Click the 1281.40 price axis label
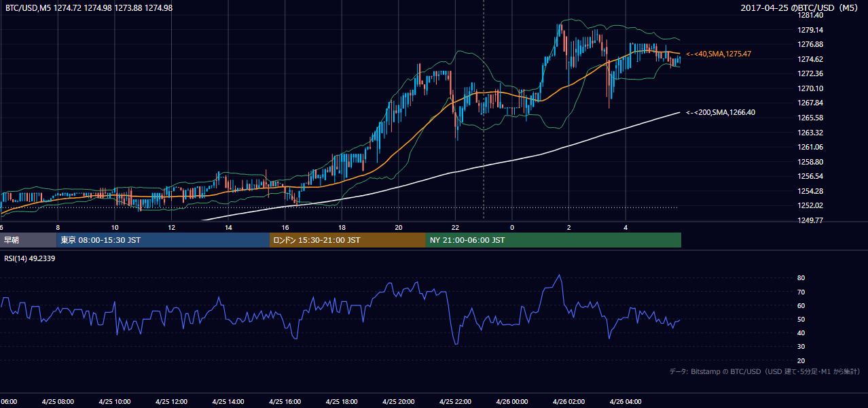868x408 pixels. 810,15
